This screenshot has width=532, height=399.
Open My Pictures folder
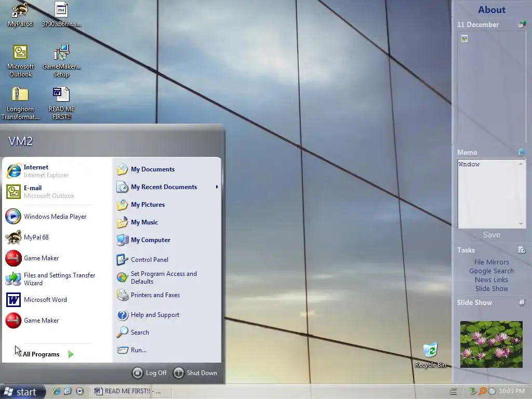click(141, 205)
